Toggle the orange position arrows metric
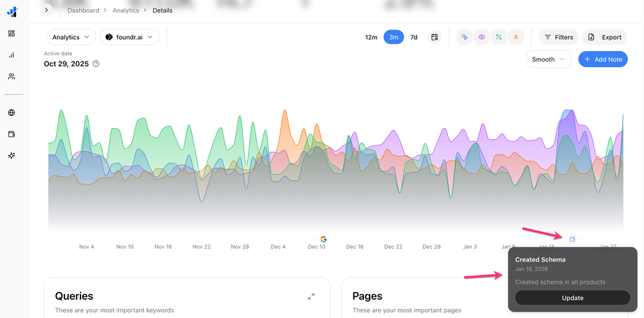 pos(516,37)
